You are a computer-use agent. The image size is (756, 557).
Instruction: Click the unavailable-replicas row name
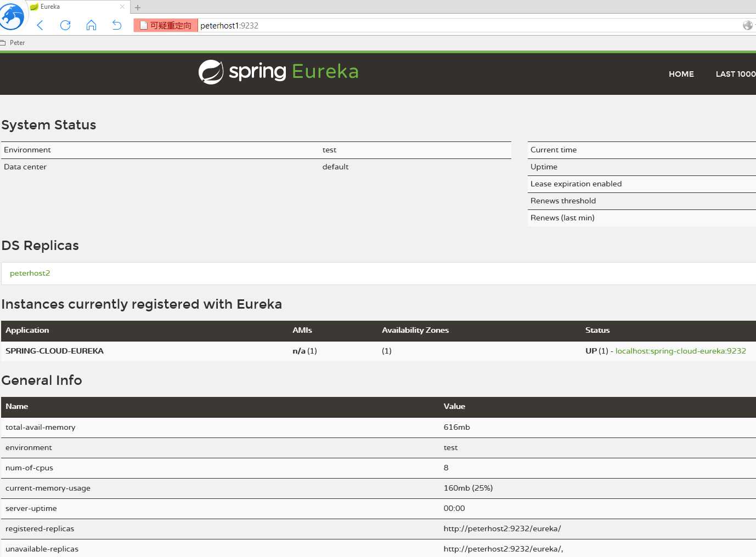(42, 549)
